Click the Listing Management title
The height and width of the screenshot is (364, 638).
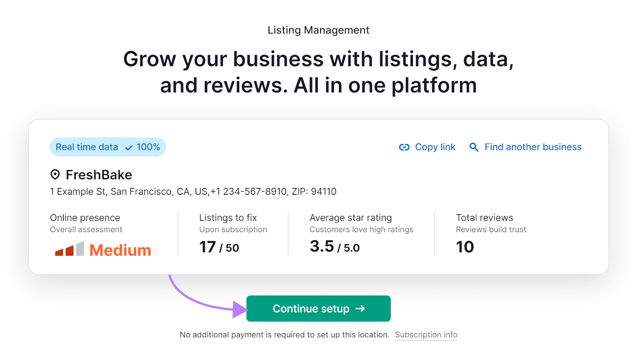(319, 30)
